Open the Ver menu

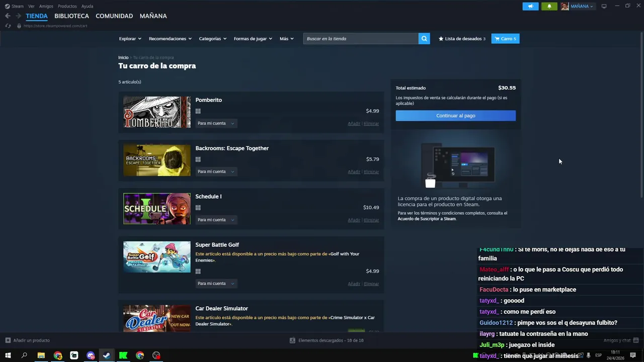[31, 6]
